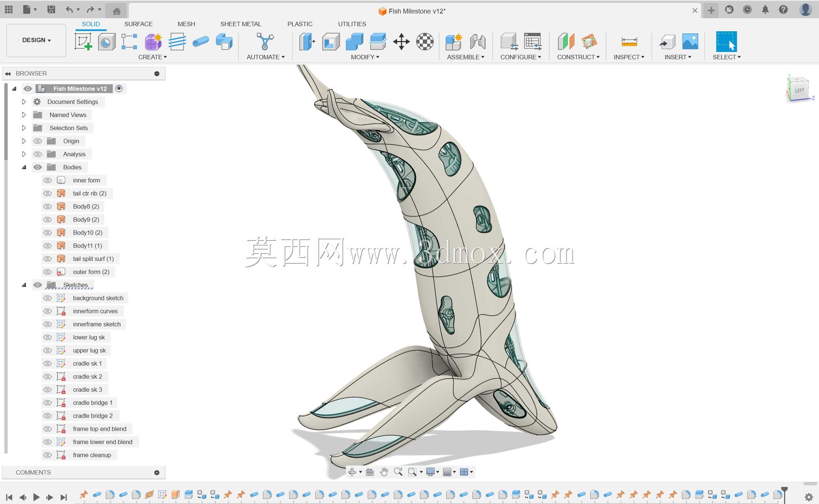Open the timeline settings gear
The width and height of the screenshot is (819, 504).
click(809, 497)
